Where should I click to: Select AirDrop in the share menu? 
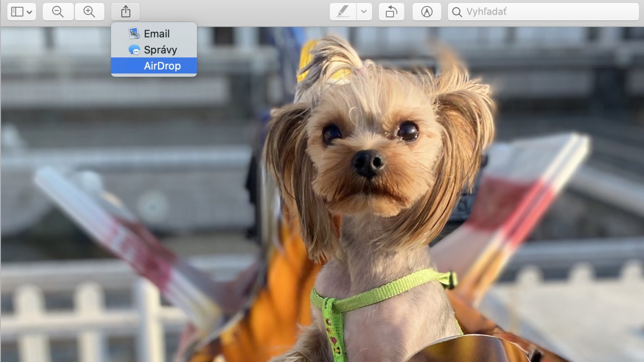point(154,66)
